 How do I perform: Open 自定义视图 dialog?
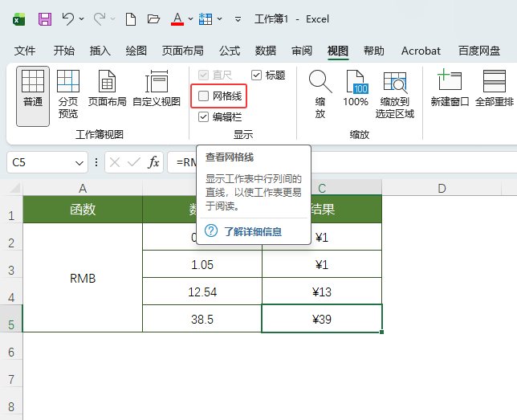[157, 88]
